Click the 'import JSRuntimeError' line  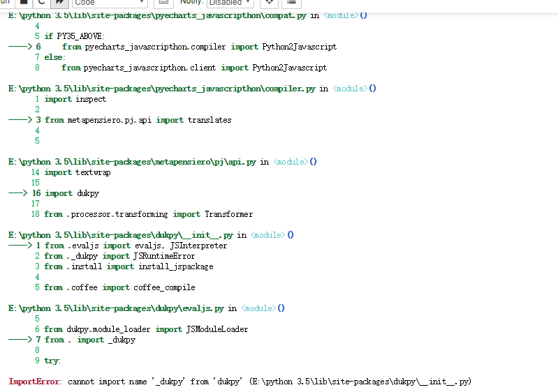click(x=119, y=256)
